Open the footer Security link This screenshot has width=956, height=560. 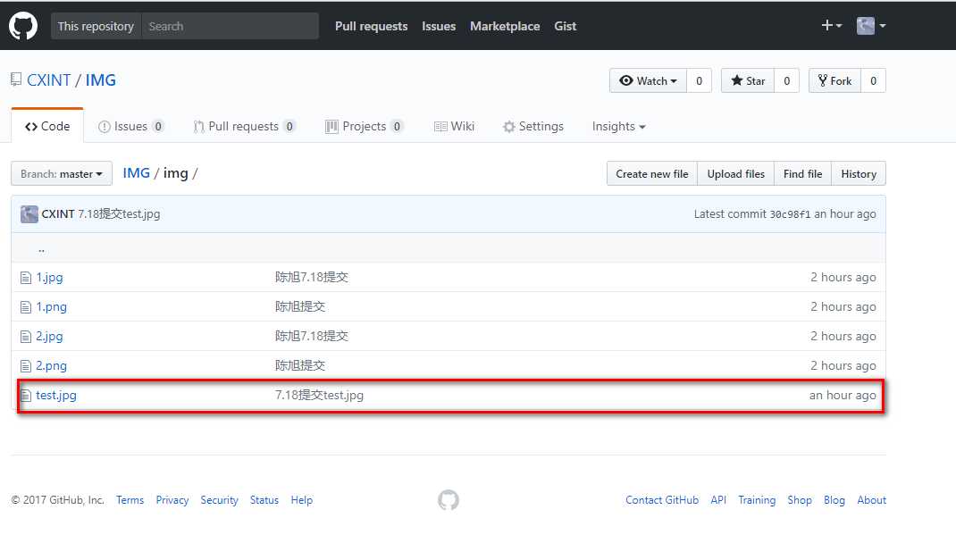pos(220,500)
